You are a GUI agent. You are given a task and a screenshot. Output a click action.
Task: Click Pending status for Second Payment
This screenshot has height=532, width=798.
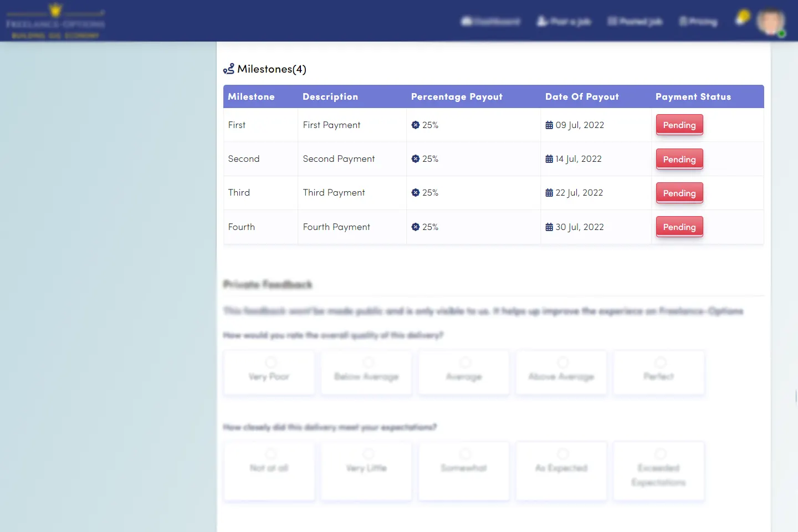point(679,160)
